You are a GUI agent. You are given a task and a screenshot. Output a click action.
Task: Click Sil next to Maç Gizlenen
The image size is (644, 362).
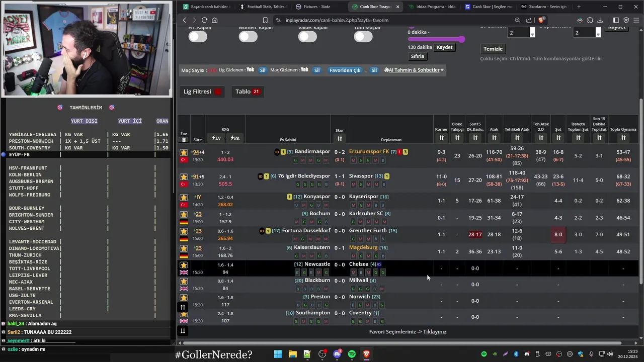pos(317,70)
